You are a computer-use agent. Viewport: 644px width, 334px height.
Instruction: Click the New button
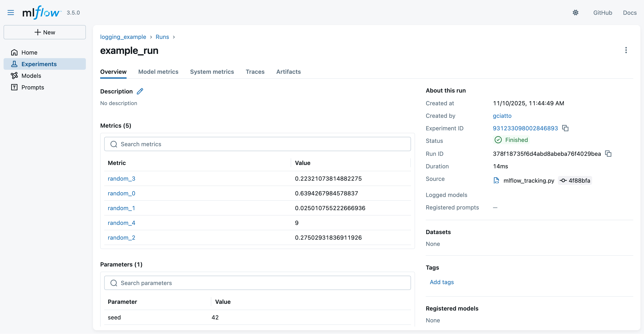click(x=45, y=32)
